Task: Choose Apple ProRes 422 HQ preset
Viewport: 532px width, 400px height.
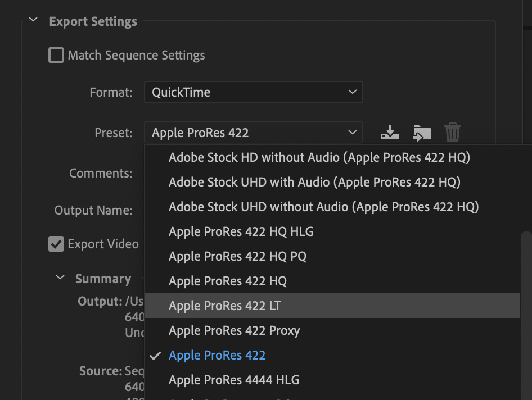Action: pos(228,281)
